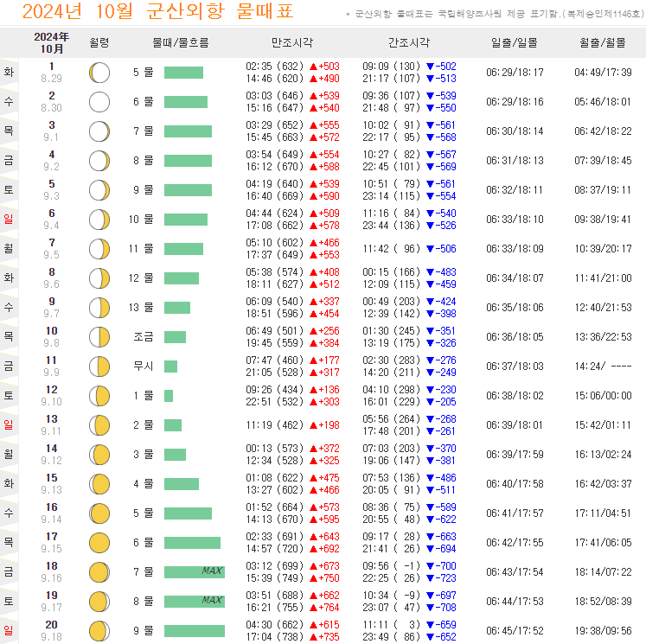Image resolution: width=646 pixels, height=644 pixels.
Task: Click the 2024年 10月 header cell
Action: pyautogui.click(x=52, y=43)
